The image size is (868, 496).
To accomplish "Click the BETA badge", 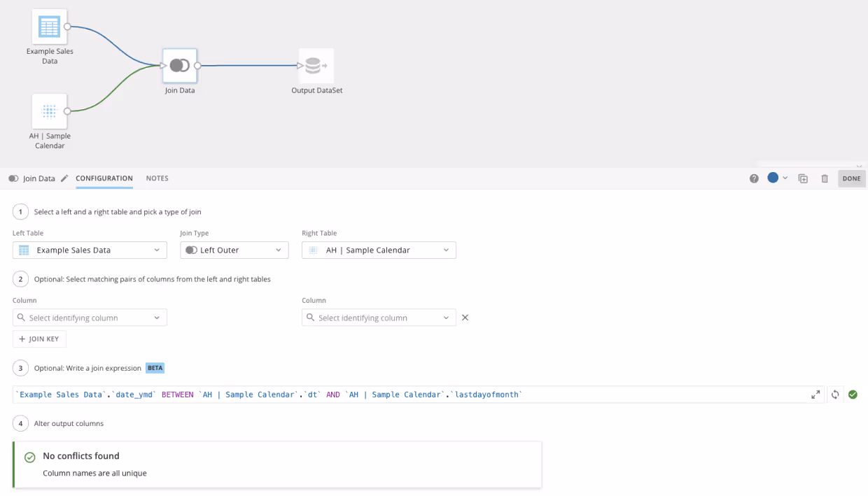I will pyautogui.click(x=155, y=368).
